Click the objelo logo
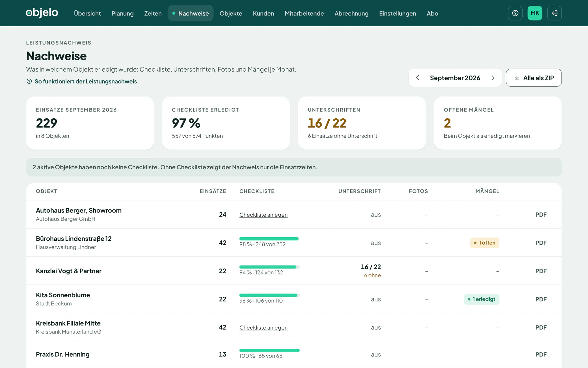Screen dimensions: 588x368 [42, 13]
